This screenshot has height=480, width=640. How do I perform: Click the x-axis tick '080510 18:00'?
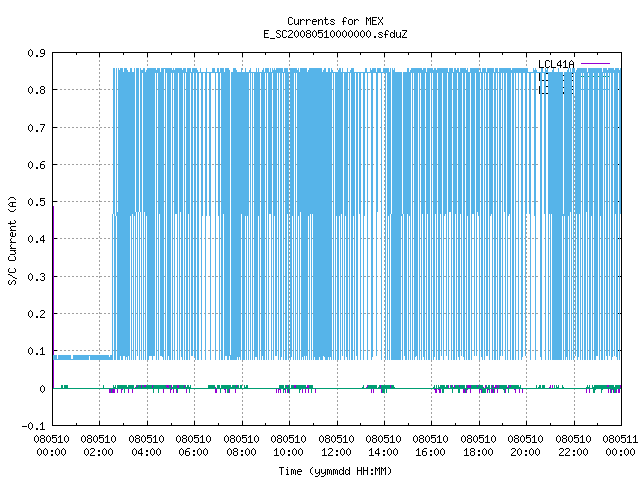pyautogui.click(x=479, y=446)
